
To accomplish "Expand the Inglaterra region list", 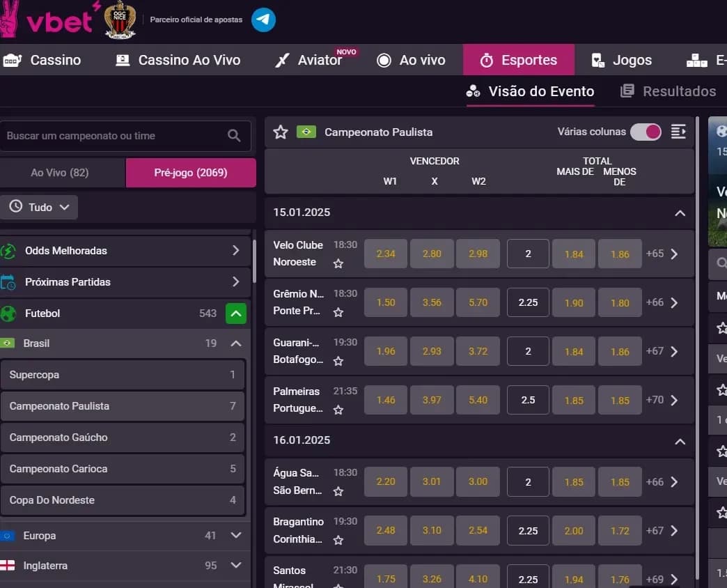I will 236,565.
